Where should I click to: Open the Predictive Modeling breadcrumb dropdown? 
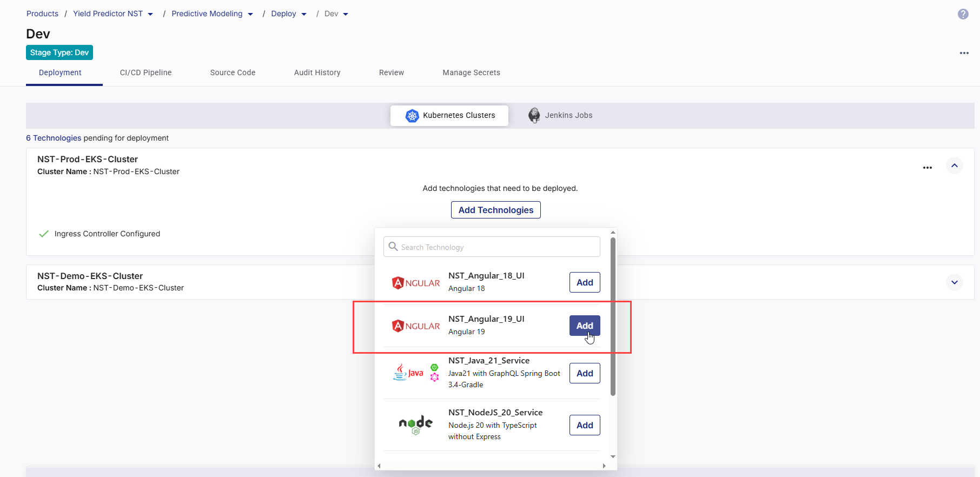click(250, 14)
